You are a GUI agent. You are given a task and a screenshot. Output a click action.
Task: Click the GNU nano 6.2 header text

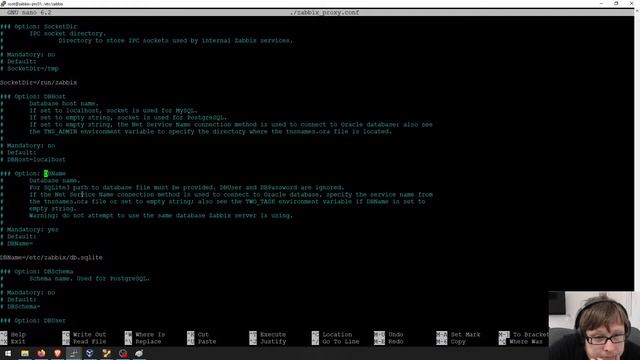(x=29, y=13)
